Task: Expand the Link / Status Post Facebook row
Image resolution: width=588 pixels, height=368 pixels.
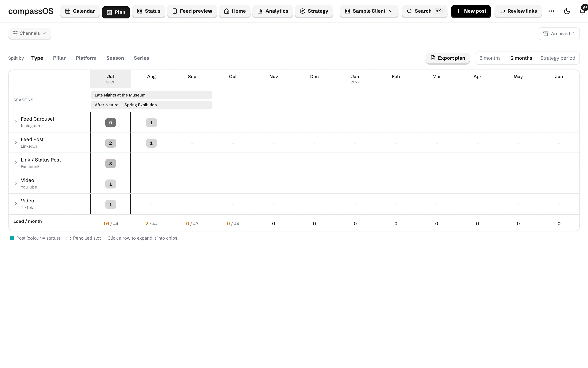Action: tap(16, 163)
